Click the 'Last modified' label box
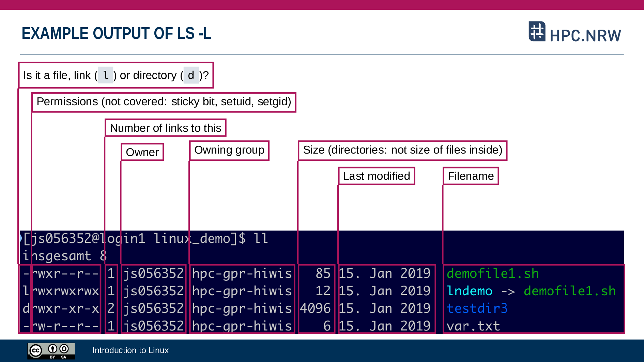Screen dimensions: 644x362 pyautogui.click(x=376, y=176)
